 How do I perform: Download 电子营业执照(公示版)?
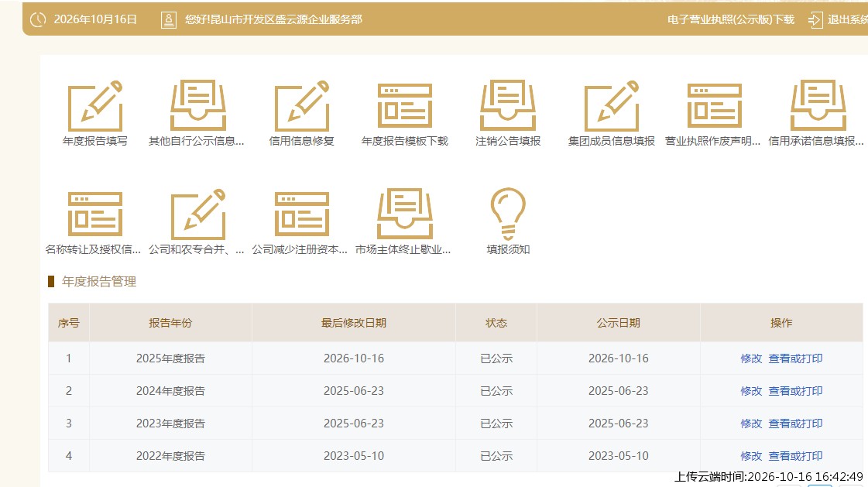pyautogui.click(x=731, y=20)
